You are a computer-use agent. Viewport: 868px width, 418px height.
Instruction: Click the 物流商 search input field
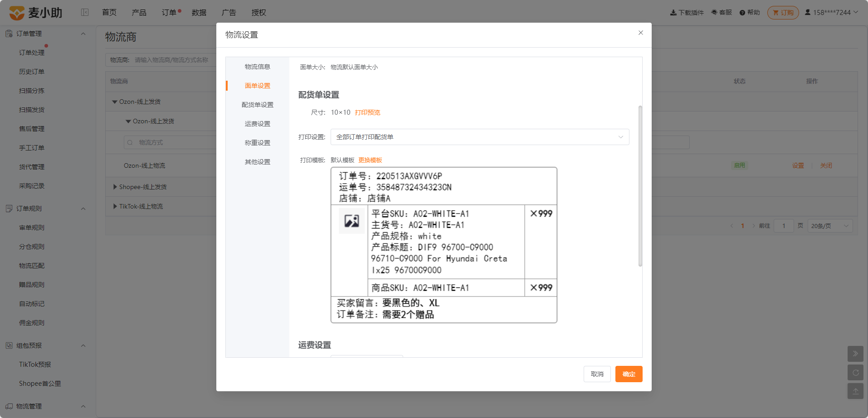click(172, 60)
